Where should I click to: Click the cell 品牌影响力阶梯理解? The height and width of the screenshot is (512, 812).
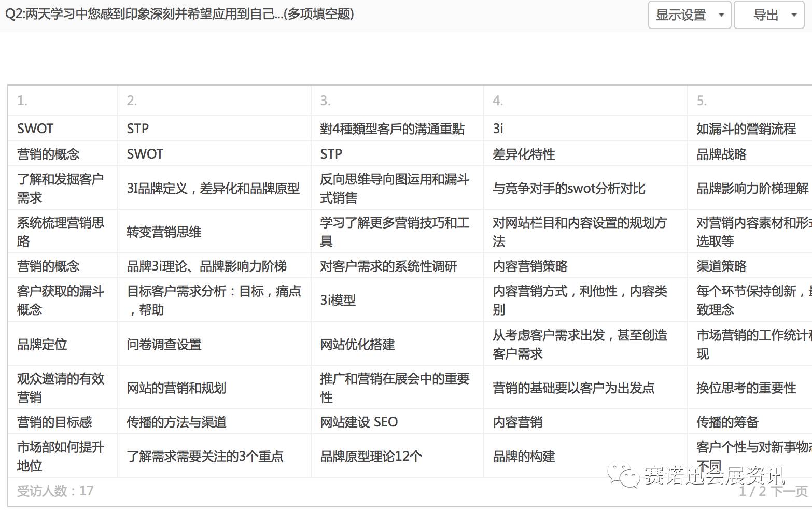tap(750, 188)
